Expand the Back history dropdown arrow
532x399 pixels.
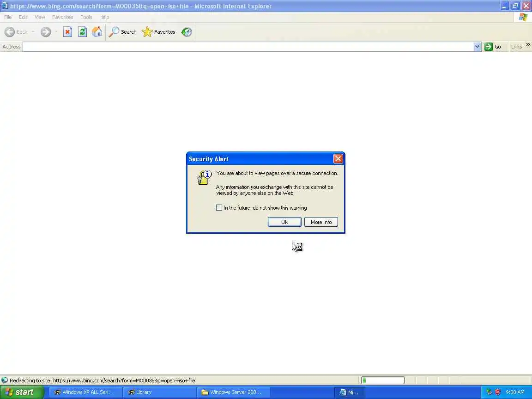(33, 32)
